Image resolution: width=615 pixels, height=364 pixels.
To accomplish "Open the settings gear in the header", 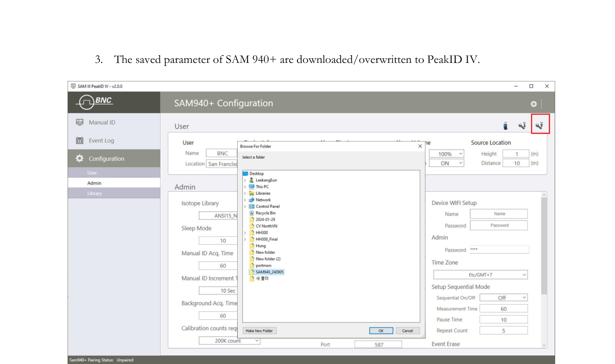I will (x=534, y=104).
